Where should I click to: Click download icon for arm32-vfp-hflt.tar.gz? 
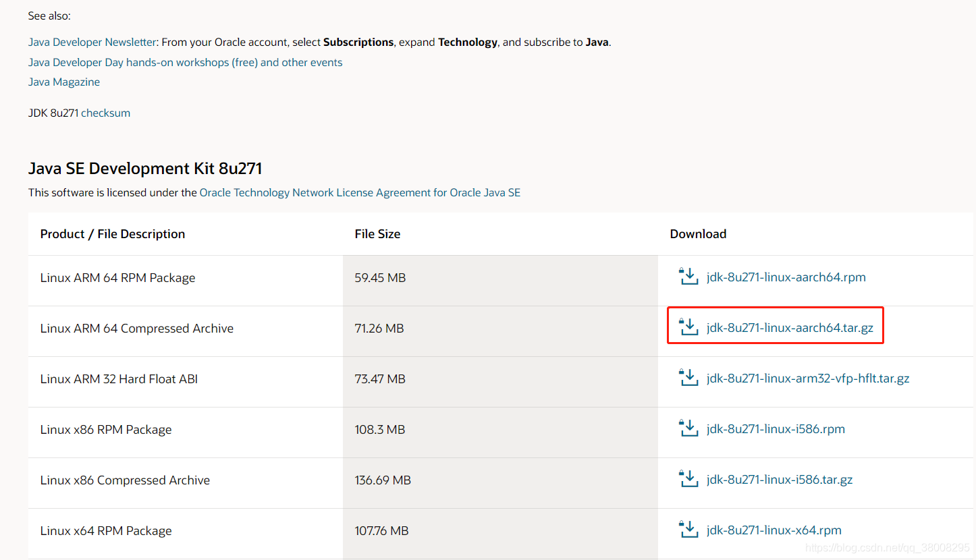(688, 378)
